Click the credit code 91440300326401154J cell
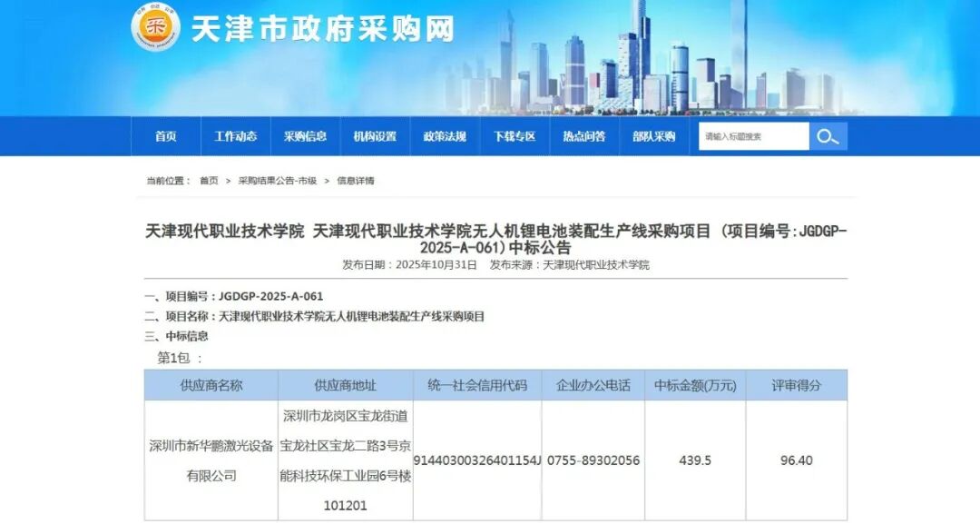The height and width of the screenshot is (524, 980). (477, 460)
